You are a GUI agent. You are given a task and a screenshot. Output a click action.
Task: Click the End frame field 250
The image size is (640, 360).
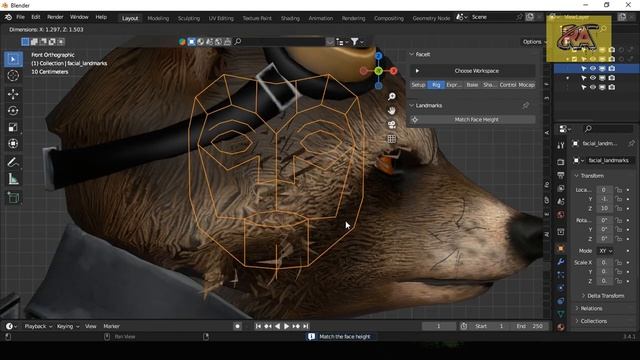(529, 326)
